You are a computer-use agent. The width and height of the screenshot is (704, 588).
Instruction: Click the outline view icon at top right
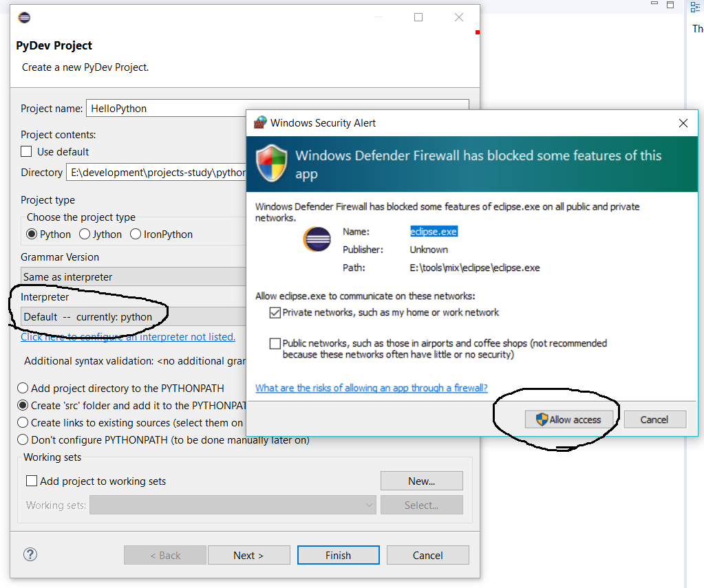tap(694, 7)
